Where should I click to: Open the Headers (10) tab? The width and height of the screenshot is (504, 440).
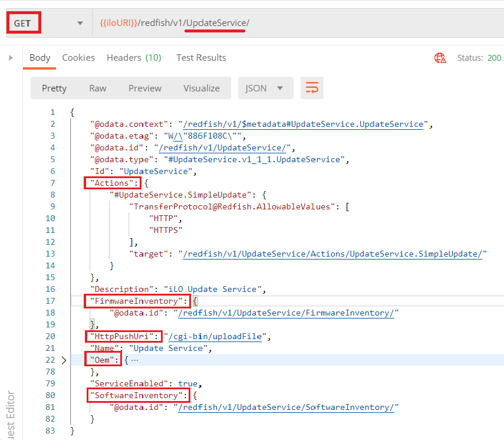tap(134, 58)
